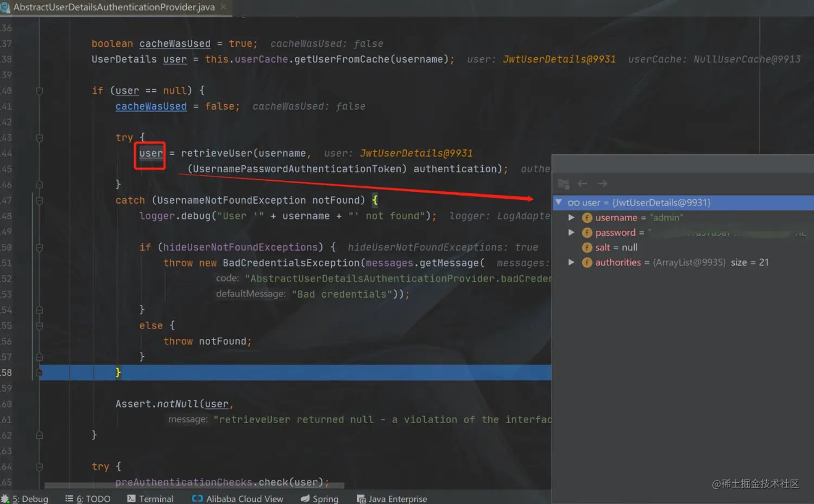Close the AbstractUserDetailsAuthenticationProvider.java tab

click(223, 7)
